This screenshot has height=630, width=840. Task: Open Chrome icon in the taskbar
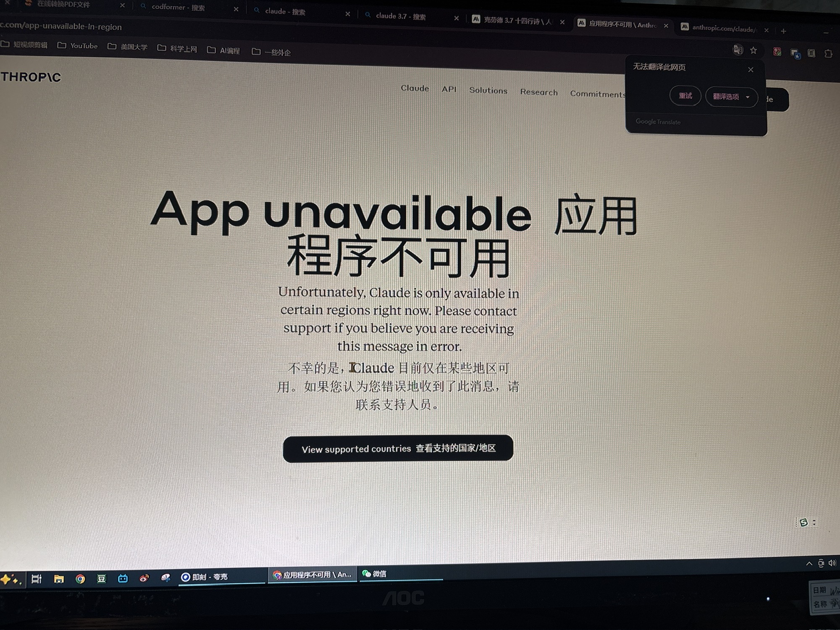[80, 579]
